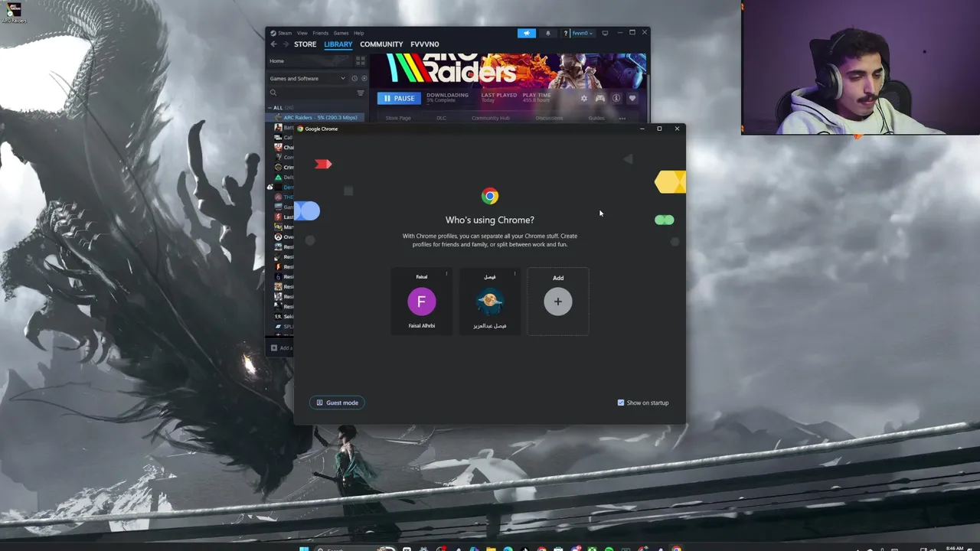Select the 'Delt' game row in Steam

tap(284, 177)
